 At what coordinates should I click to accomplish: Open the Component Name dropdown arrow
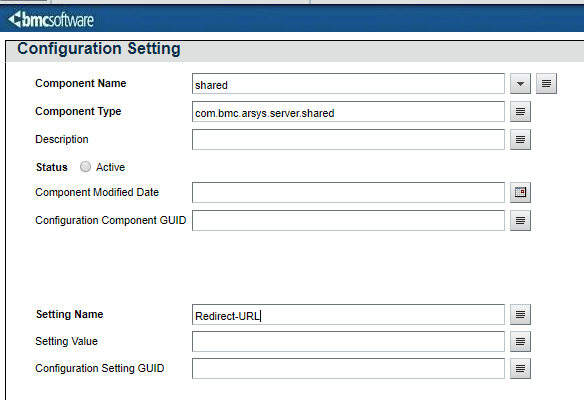pos(520,83)
